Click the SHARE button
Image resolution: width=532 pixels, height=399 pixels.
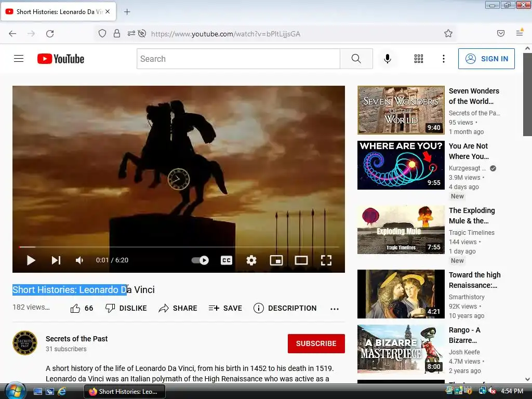click(x=178, y=308)
